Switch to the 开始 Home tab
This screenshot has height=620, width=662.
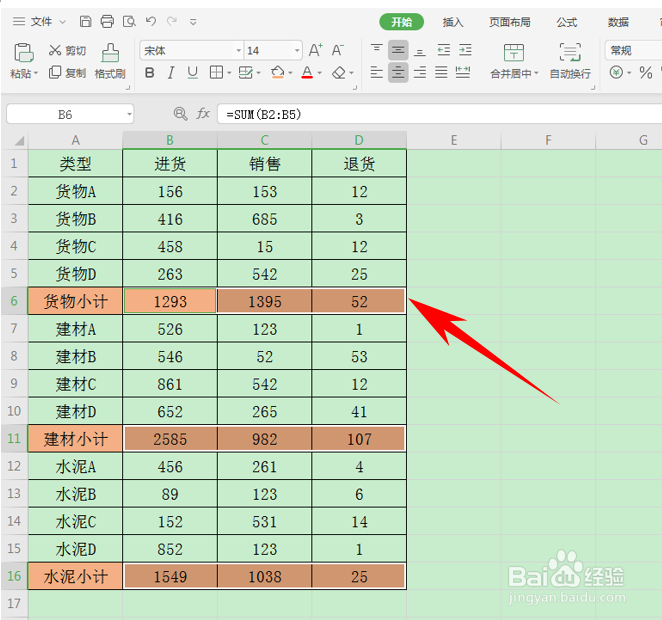point(401,22)
